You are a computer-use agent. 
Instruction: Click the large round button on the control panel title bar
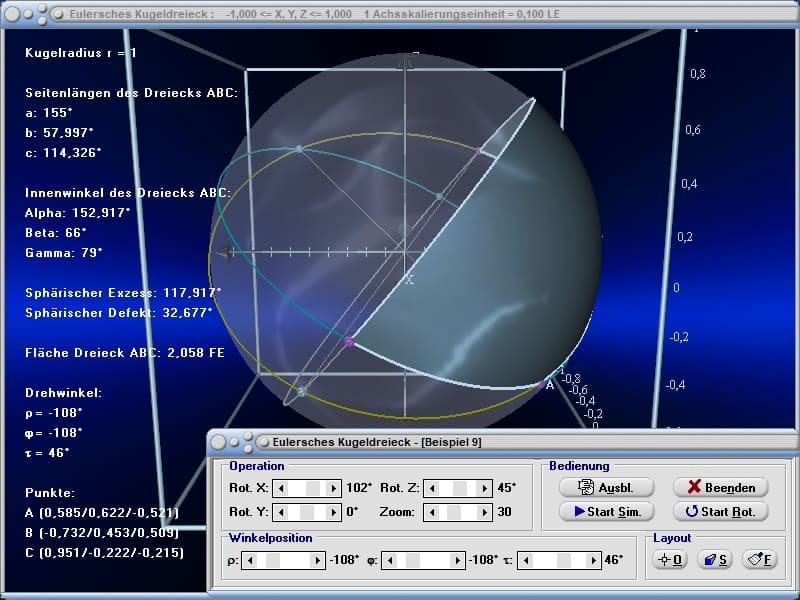218,442
